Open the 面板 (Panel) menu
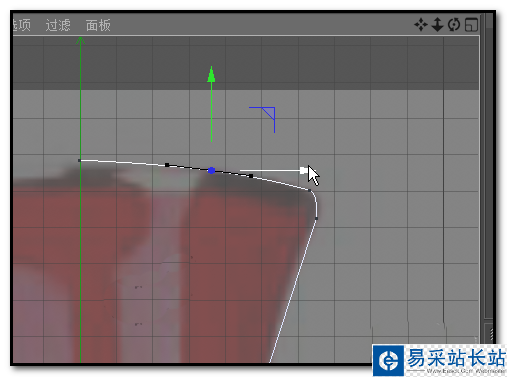The image size is (507, 377). click(98, 25)
